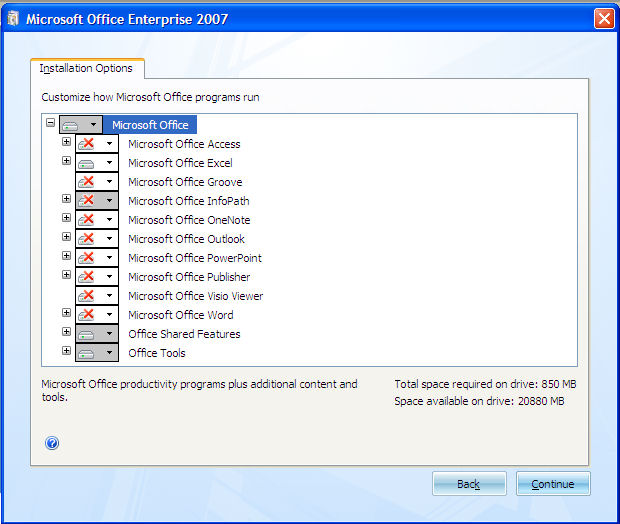Expand the Microsoft Office Excel node
This screenshot has height=524, width=620.
tap(66, 160)
